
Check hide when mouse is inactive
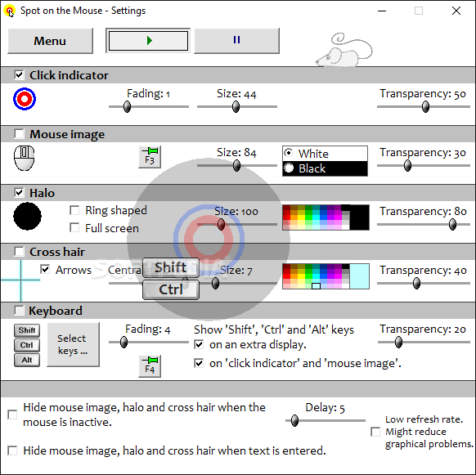click(12, 415)
